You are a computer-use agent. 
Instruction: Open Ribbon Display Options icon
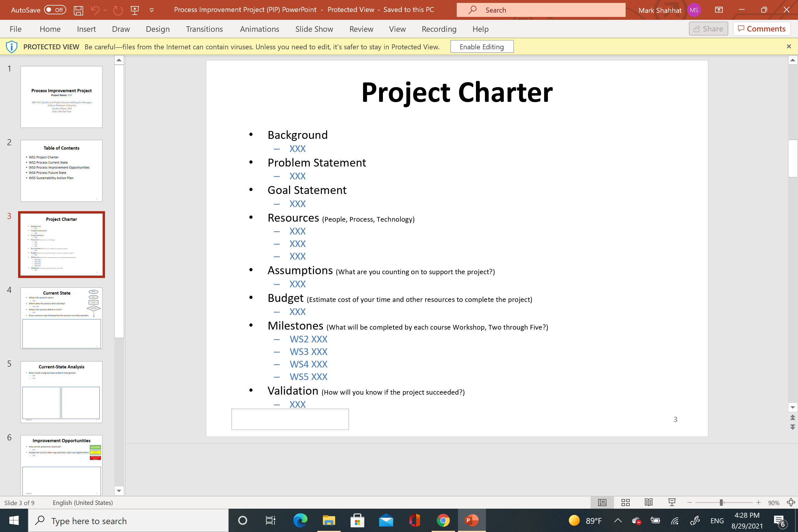(719, 10)
